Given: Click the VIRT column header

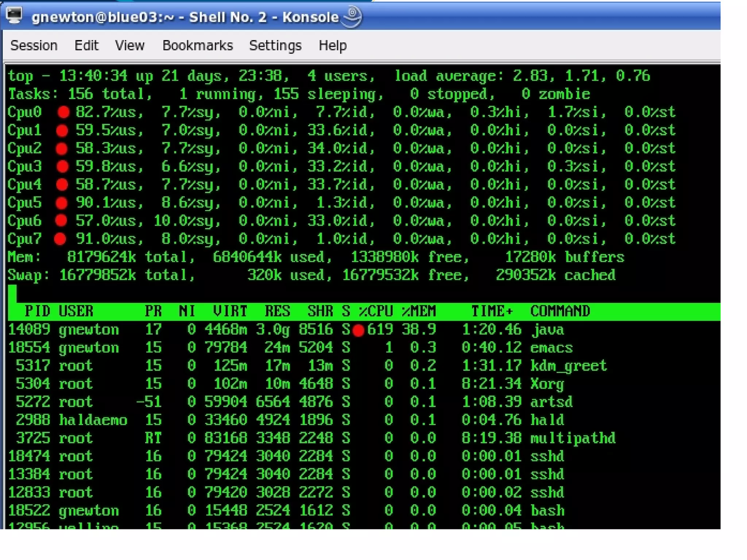Looking at the screenshot, I should [x=230, y=311].
